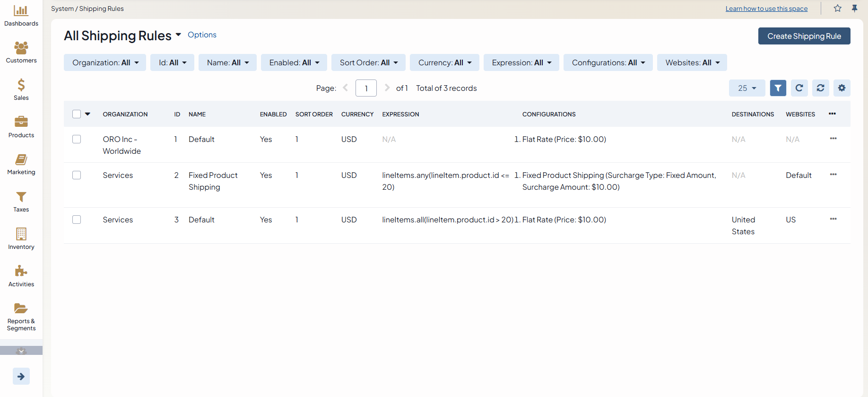Open the 25 per-page size dropdown
Image resolution: width=868 pixels, height=397 pixels.
[x=746, y=88]
